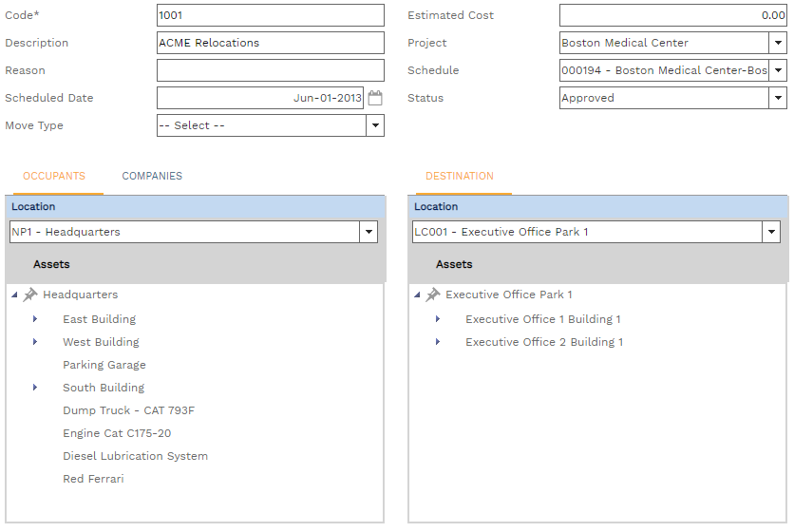Expand Executive Office 2 Building 1 node
The height and width of the screenshot is (532, 794).
[438, 342]
